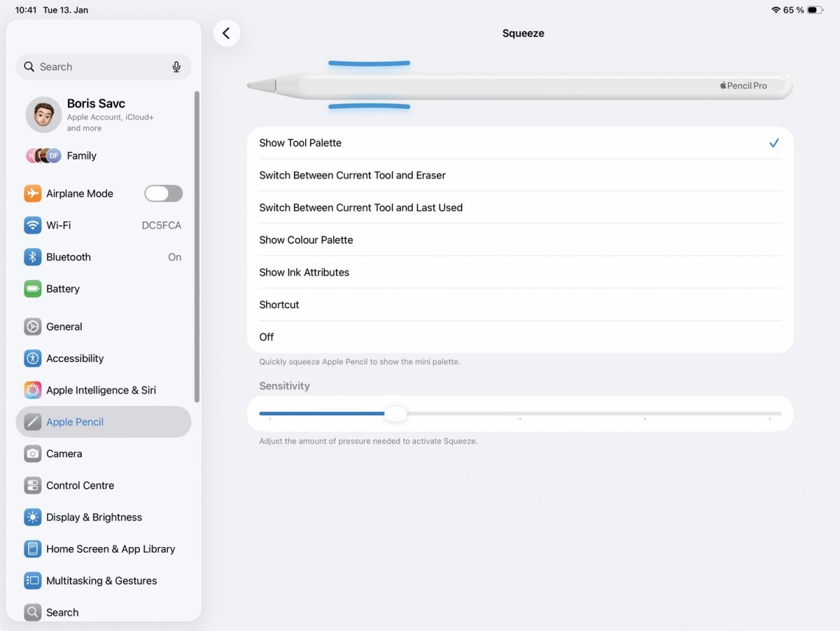Image resolution: width=840 pixels, height=631 pixels.
Task: Tap the magnifier icon in search field
Action: [x=29, y=67]
